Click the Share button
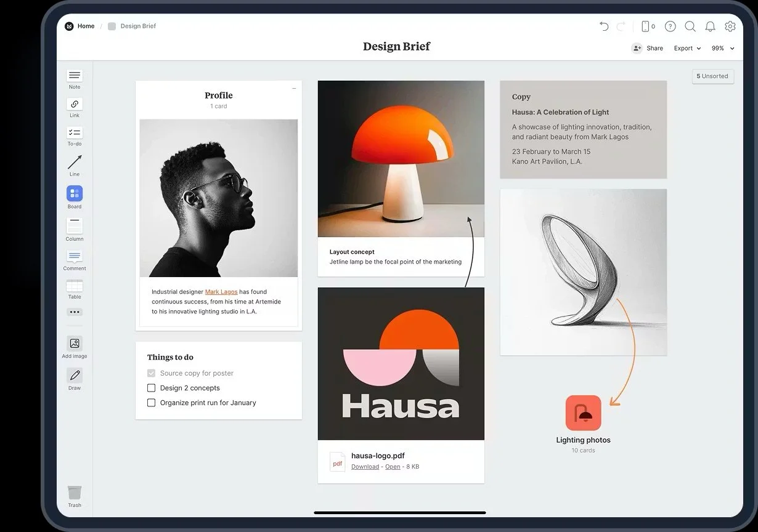The height and width of the screenshot is (532, 758). tap(648, 48)
